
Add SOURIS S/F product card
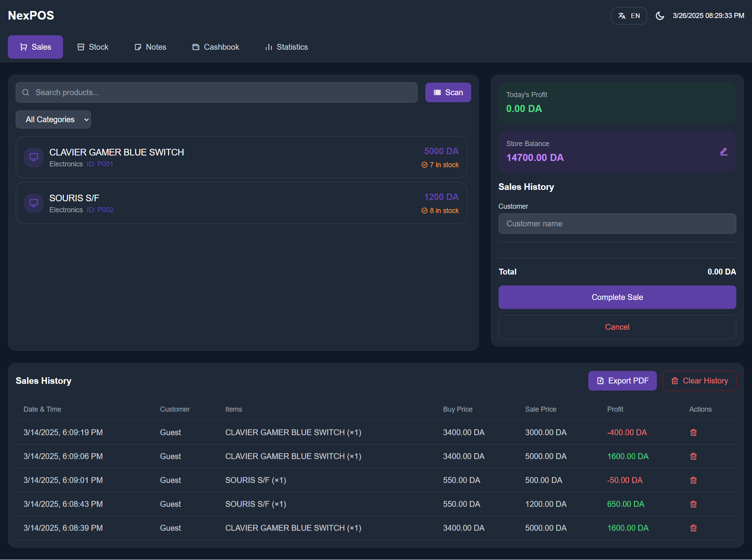pyautogui.click(x=241, y=203)
